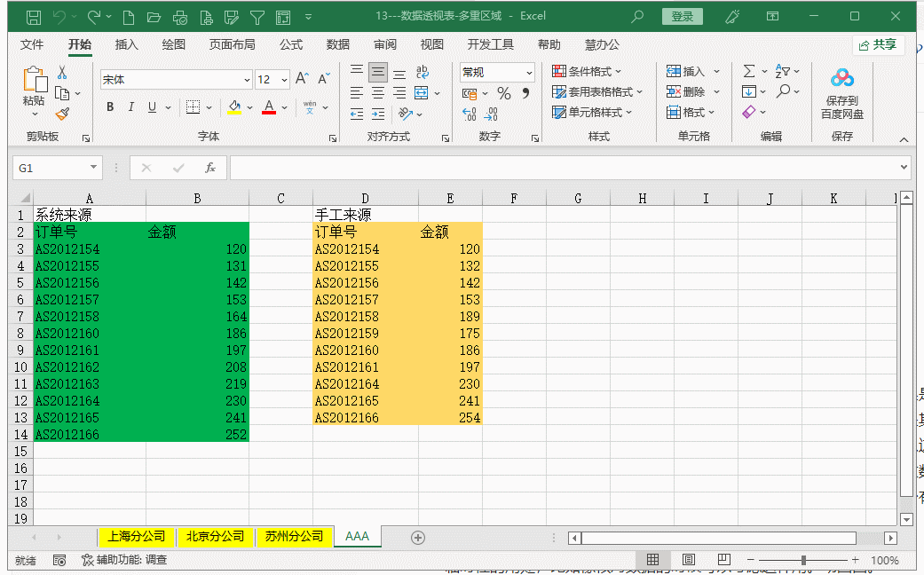This screenshot has height=575, width=924.
Task: Click the Cut scissors icon
Action: 62,73
